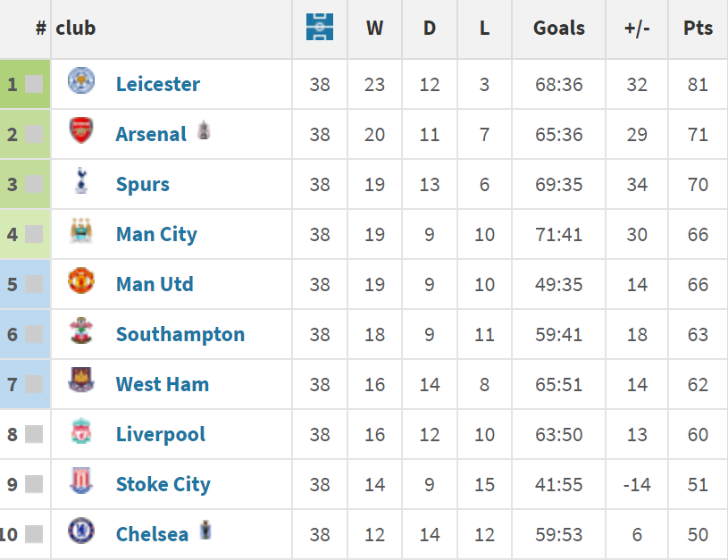Click the green position 1 rank cell
Screen dimensions: 728x560
13,85
